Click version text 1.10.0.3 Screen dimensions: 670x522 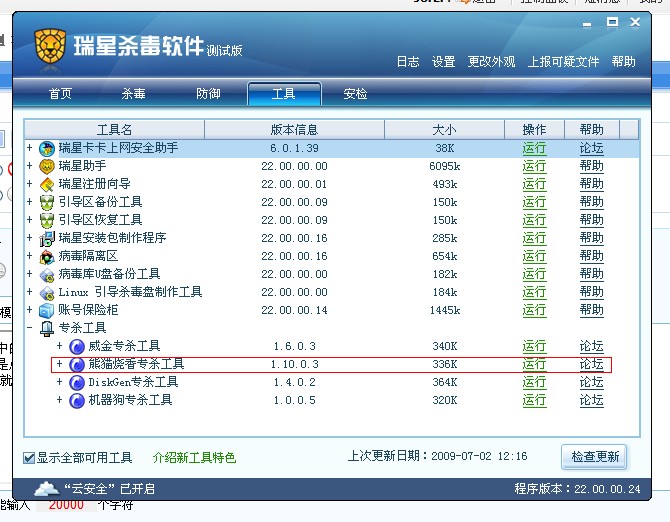294,364
